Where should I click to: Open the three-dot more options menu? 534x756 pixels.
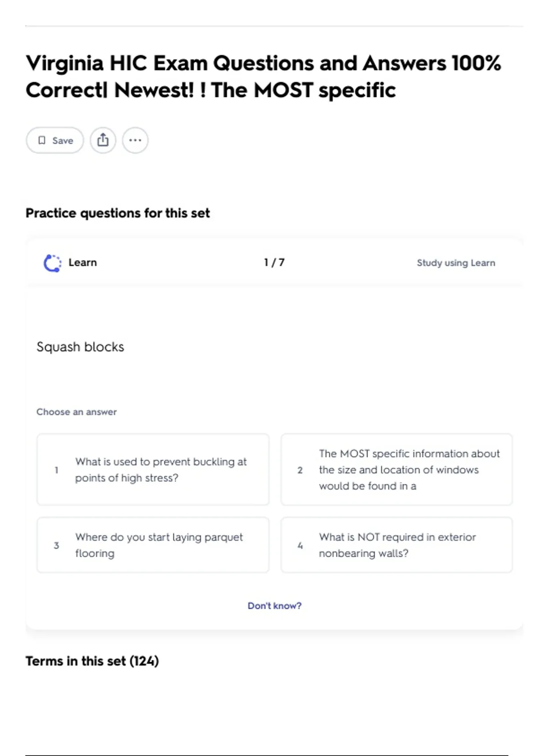(135, 140)
